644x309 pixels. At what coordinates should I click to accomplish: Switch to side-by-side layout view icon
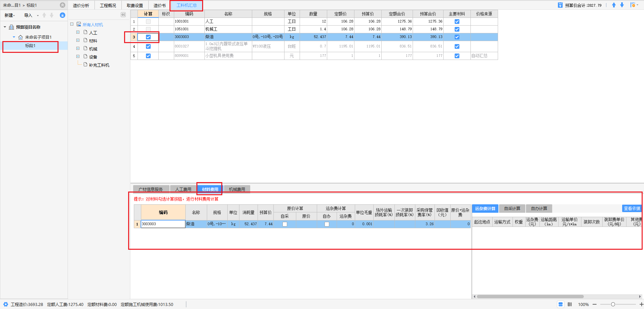pos(570,304)
